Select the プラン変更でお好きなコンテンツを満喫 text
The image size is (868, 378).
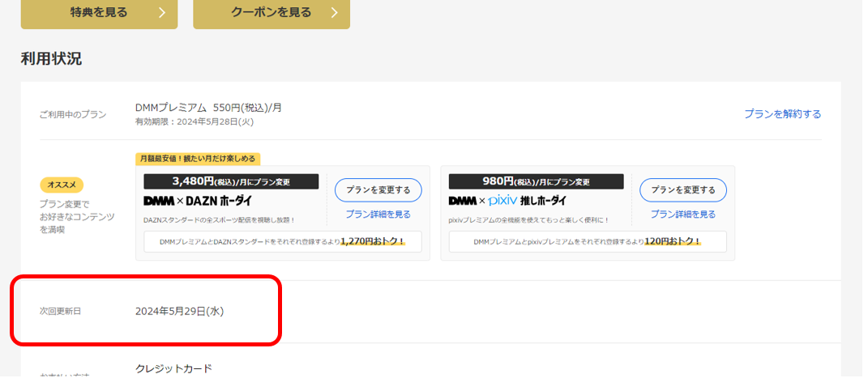[x=77, y=217]
